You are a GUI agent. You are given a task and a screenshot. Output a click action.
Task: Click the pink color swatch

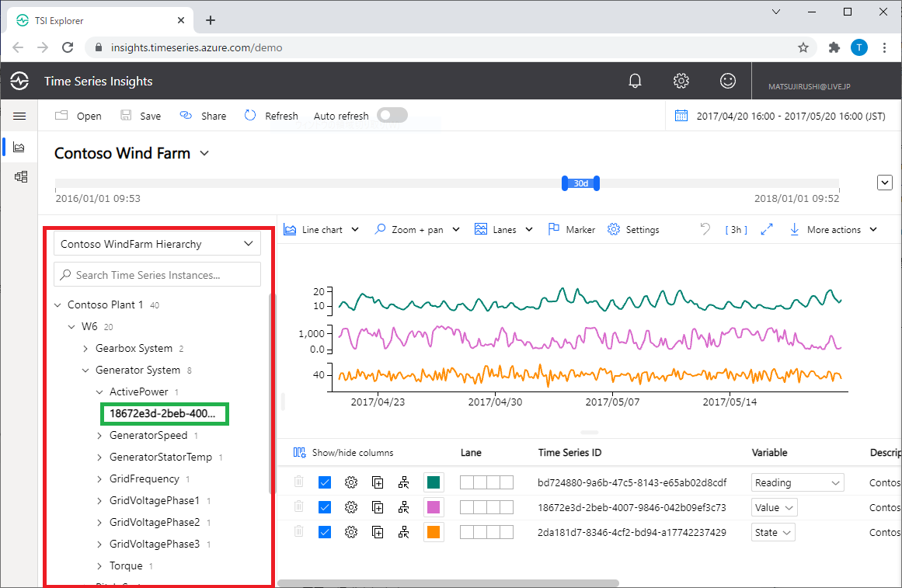(x=434, y=507)
